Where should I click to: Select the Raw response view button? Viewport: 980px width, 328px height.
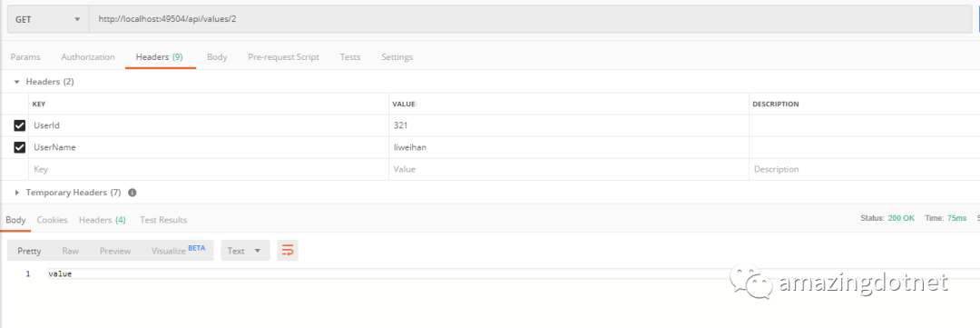point(71,251)
